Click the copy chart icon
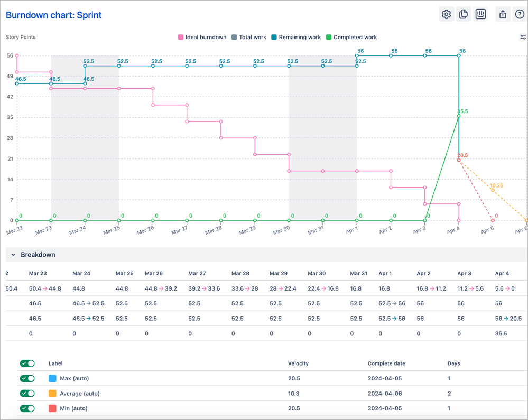The height and width of the screenshot is (420, 528). tap(464, 14)
